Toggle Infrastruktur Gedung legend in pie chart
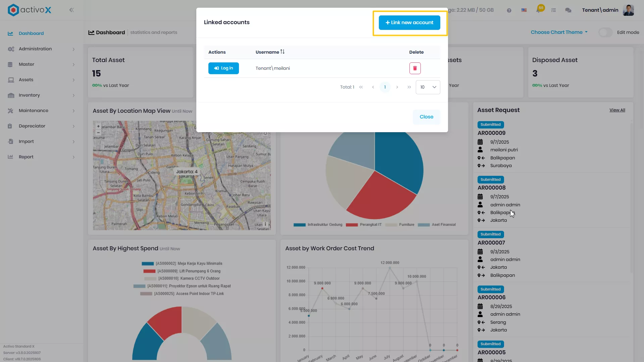 click(x=318, y=225)
